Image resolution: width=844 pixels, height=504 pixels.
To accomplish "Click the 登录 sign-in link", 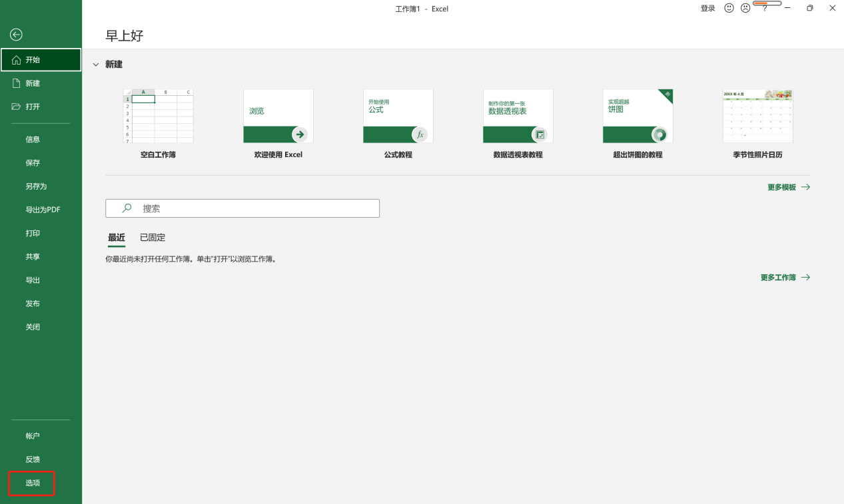I will [x=707, y=8].
